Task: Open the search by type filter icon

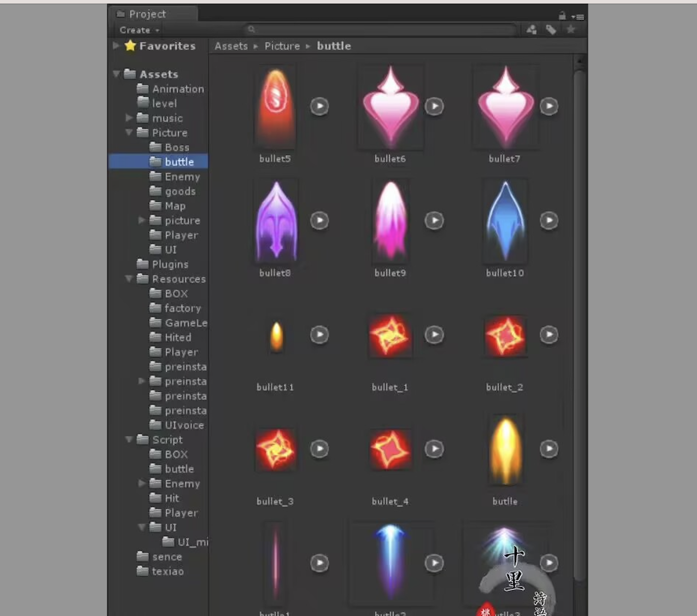Action: point(532,30)
